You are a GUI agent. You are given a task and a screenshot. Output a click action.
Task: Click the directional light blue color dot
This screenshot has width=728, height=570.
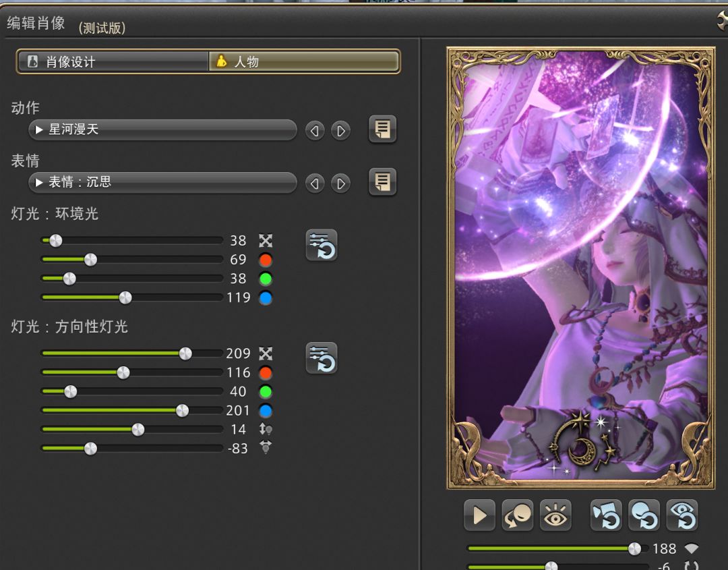click(x=266, y=411)
